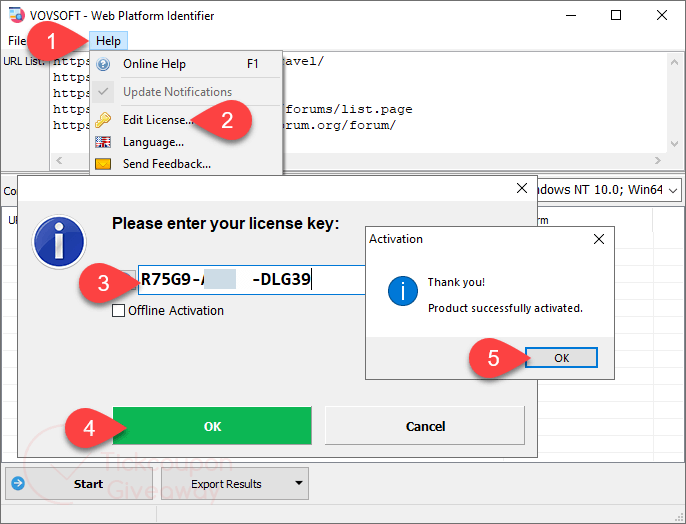The image size is (686, 524).
Task: Close the license key dialog
Action: (521, 188)
